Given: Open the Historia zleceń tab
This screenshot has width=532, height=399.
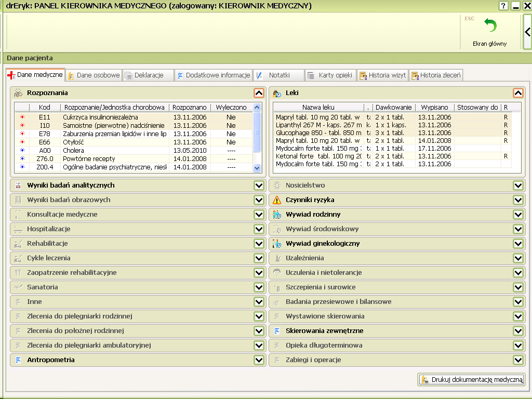Looking at the screenshot, I should [x=436, y=75].
